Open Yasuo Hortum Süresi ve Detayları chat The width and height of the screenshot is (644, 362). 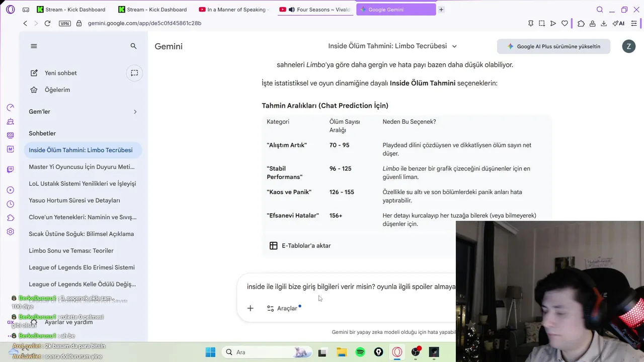(x=83, y=200)
